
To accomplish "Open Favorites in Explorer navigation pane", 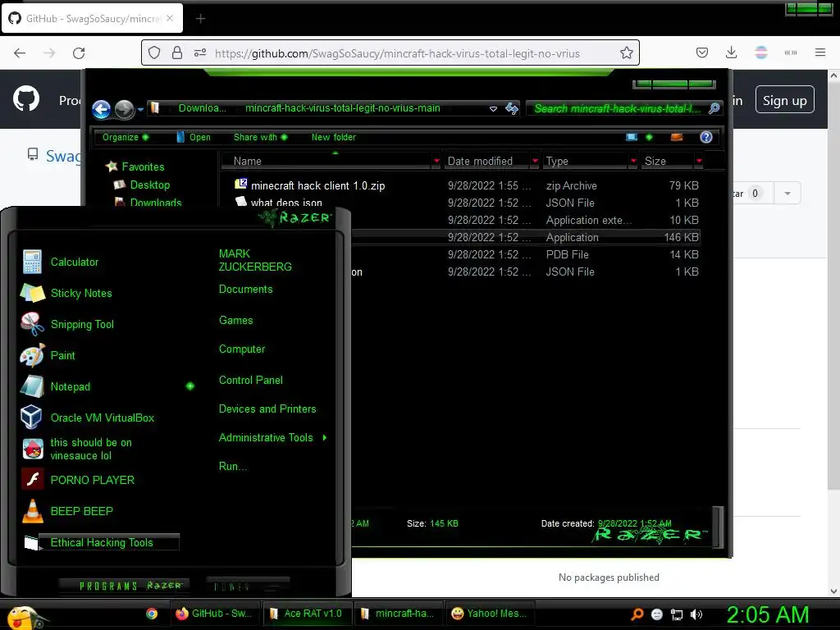I will (143, 167).
